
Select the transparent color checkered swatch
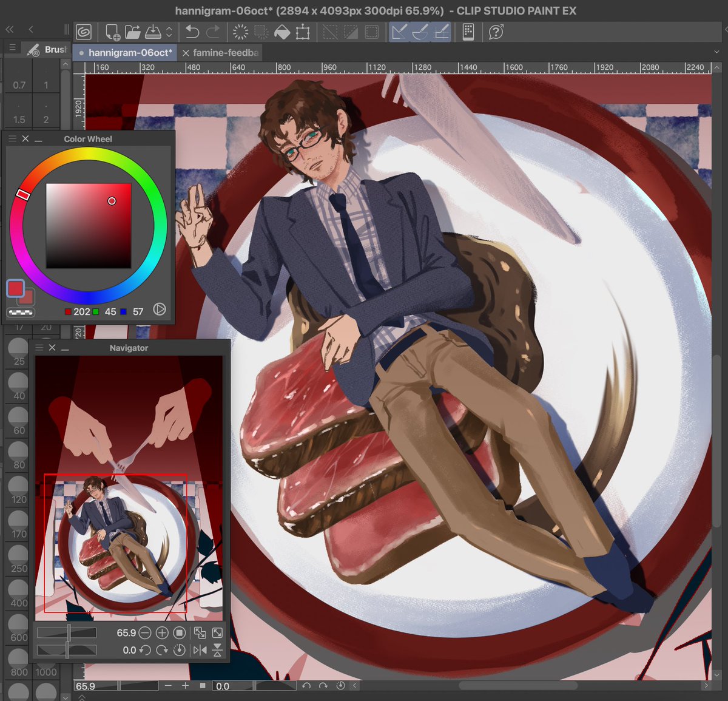coord(21,312)
